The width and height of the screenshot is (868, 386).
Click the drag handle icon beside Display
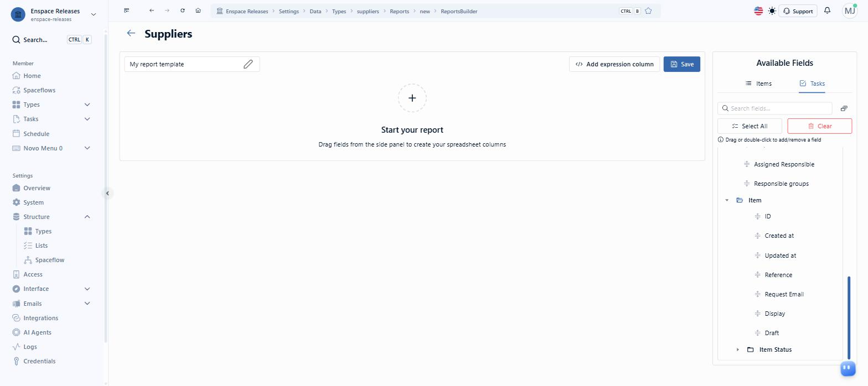coord(758,314)
